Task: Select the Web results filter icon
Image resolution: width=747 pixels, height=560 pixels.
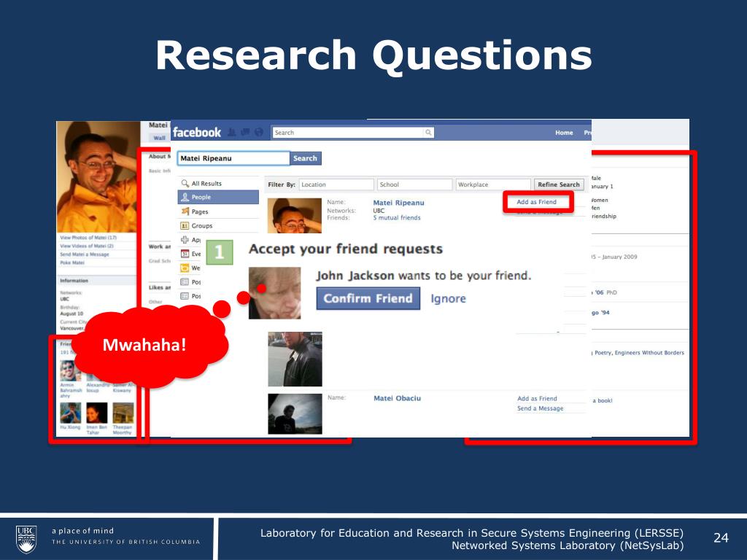Action: (x=185, y=268)
